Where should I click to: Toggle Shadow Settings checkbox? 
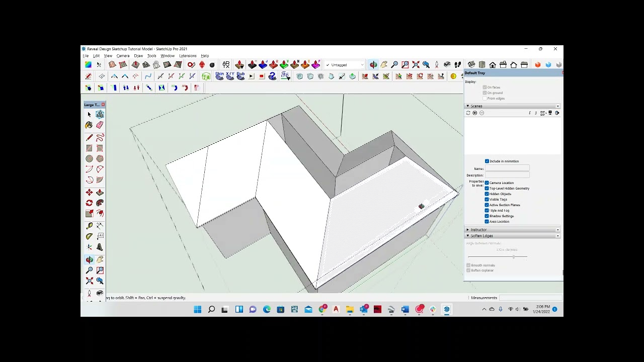pyautogui.click(x=487, y=216)
